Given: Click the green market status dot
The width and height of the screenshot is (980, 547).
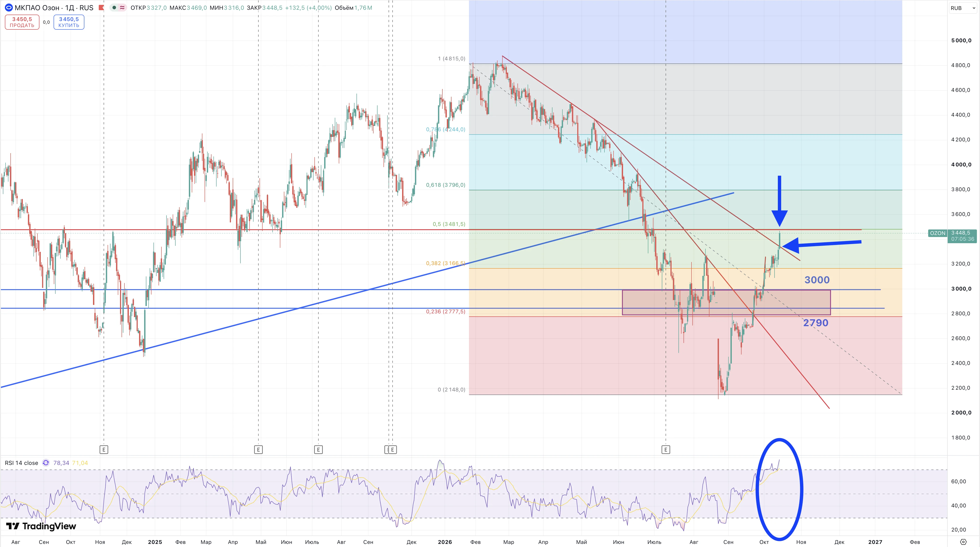Looking at the screenshot, I should click(114, 8).
